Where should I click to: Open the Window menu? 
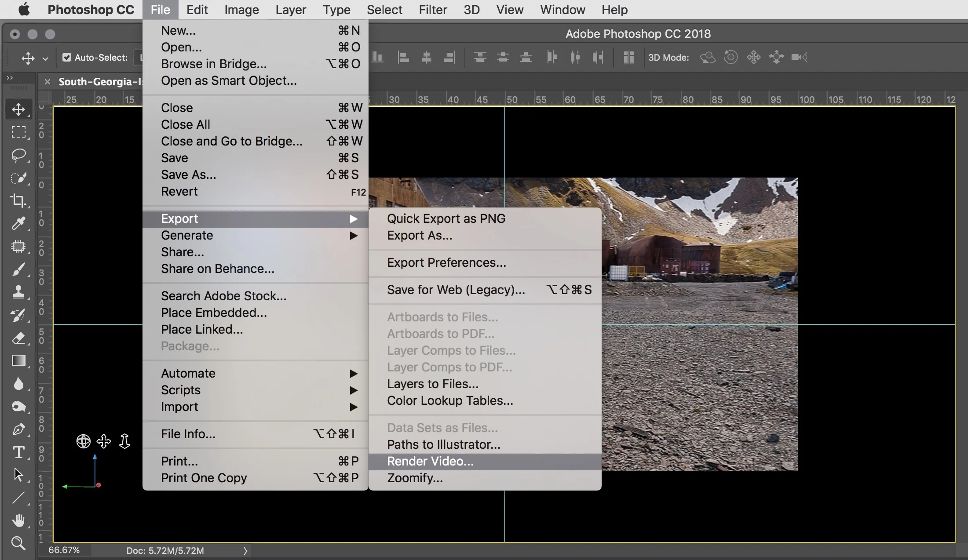pyautogui.click(x=563, y=10)
